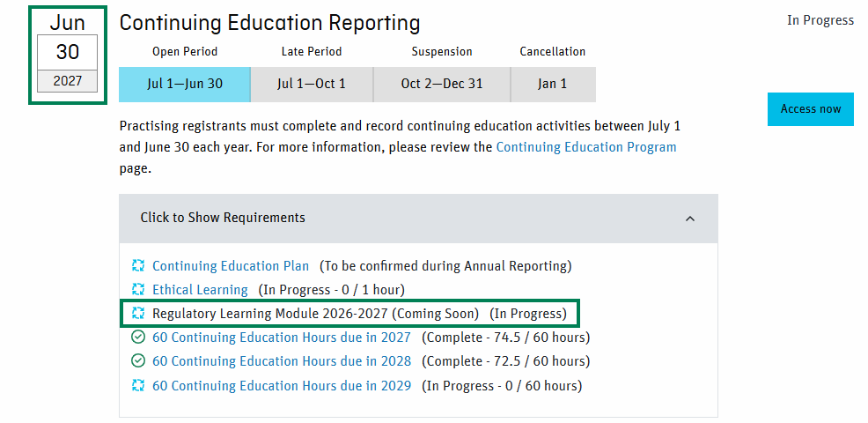The height and width of the screenshot is (423, 868).
Task: Open the Continuing Education Plan link
Action: coord(231,266)
